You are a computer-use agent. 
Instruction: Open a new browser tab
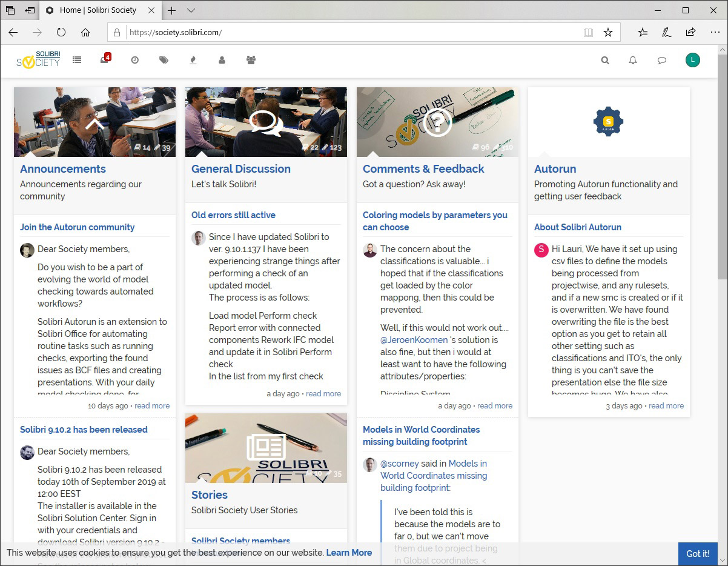(x=172, y=10)
